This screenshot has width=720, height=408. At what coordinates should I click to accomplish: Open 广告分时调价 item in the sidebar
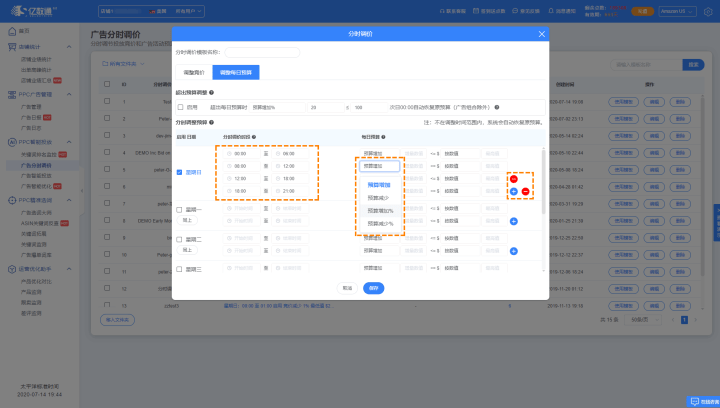point(36,166)
